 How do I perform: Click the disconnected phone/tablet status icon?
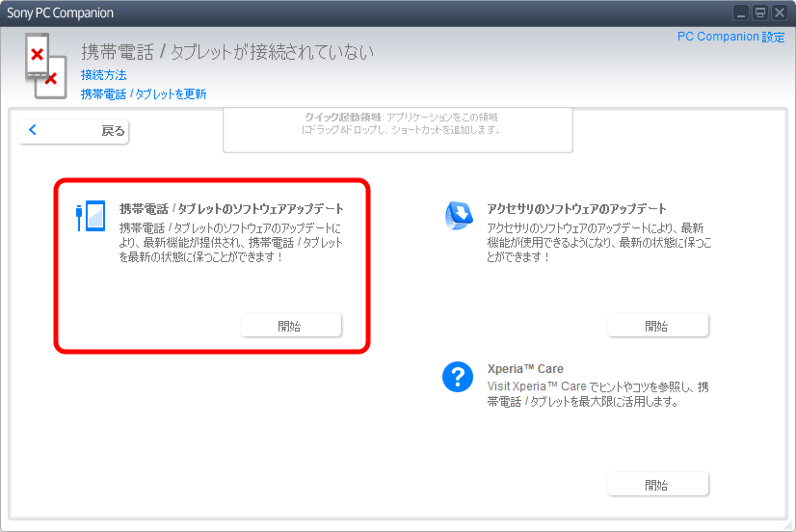45,66
